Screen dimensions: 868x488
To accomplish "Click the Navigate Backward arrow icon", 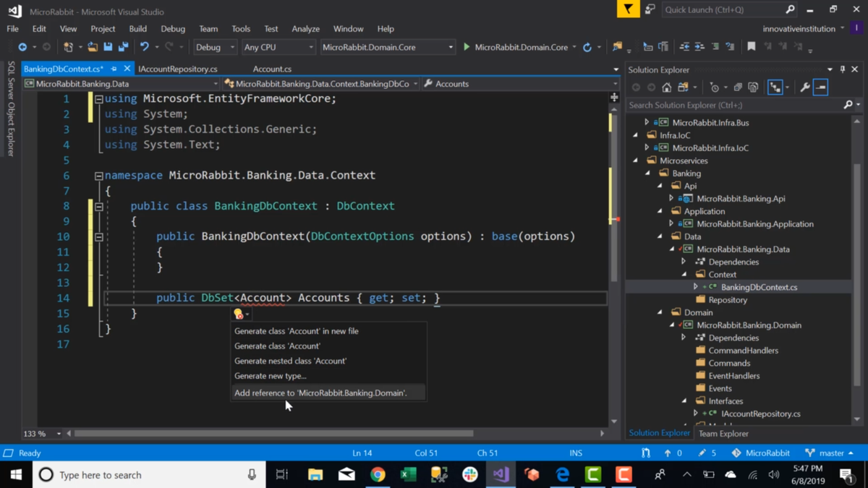I will pyautogui.click(x=22, y=47).
